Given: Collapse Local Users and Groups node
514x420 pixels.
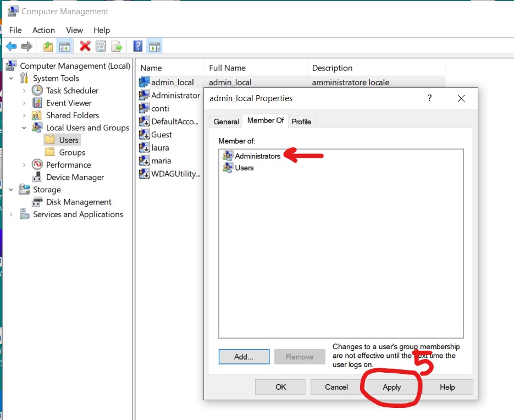Looking at the screenshot, I should coord(24,128).
